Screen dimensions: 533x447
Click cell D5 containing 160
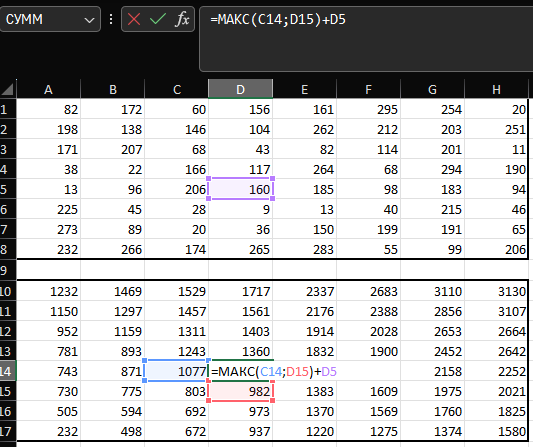click(x=240, y=189)
